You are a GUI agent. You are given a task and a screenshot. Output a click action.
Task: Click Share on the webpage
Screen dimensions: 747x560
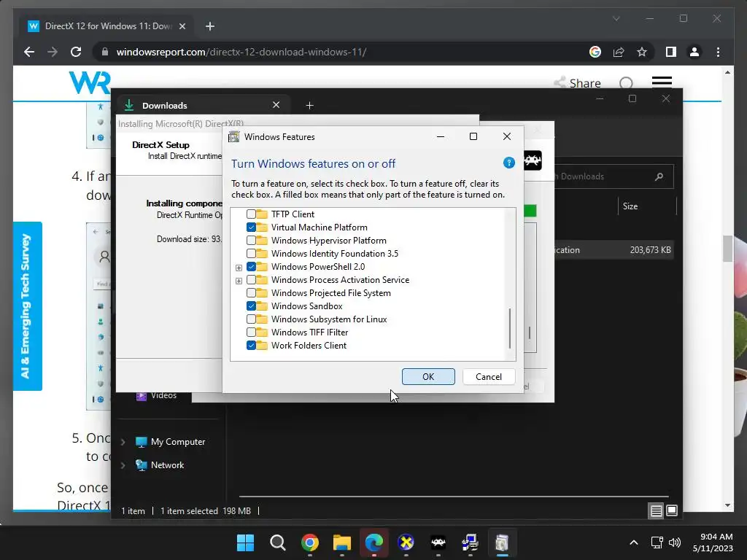(x=578, y=83)
